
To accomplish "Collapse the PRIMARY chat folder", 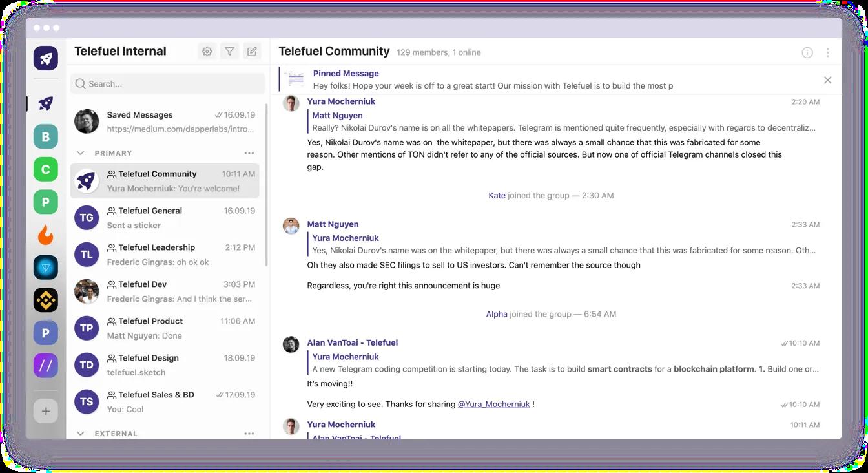I will point(81,153).
